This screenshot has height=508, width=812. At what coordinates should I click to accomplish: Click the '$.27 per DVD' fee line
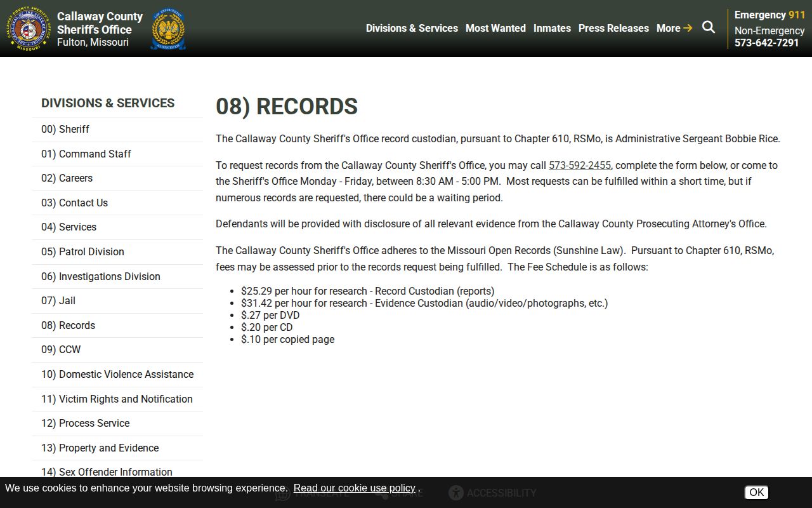(x=270, y=316)
